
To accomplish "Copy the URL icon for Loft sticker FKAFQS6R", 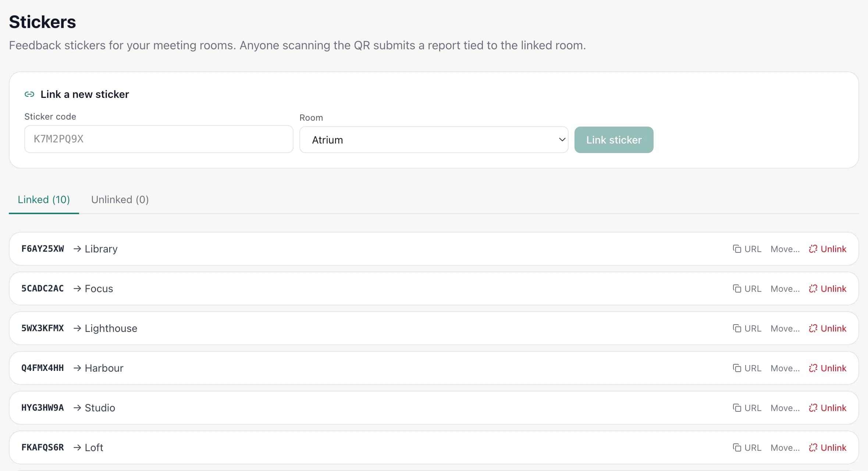I will pos(737,448).
